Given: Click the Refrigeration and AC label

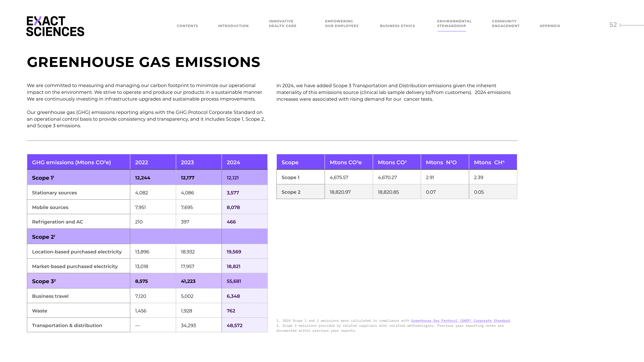Looking at the screenshot, I should coord(57,222).
